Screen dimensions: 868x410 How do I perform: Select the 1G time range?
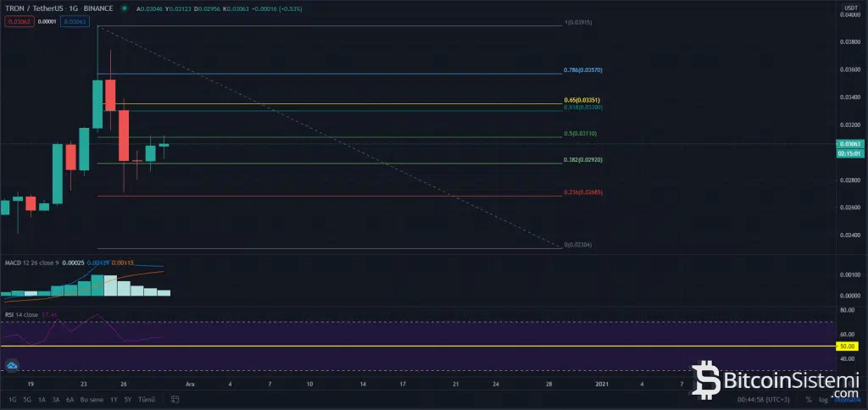coord(12,399)
